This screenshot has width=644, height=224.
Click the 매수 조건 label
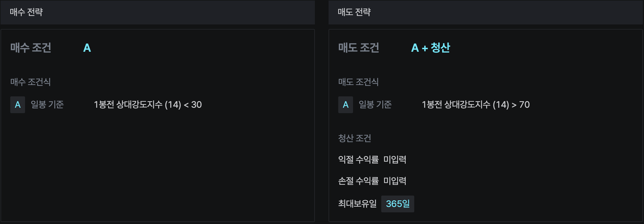[x=31, y=48]
